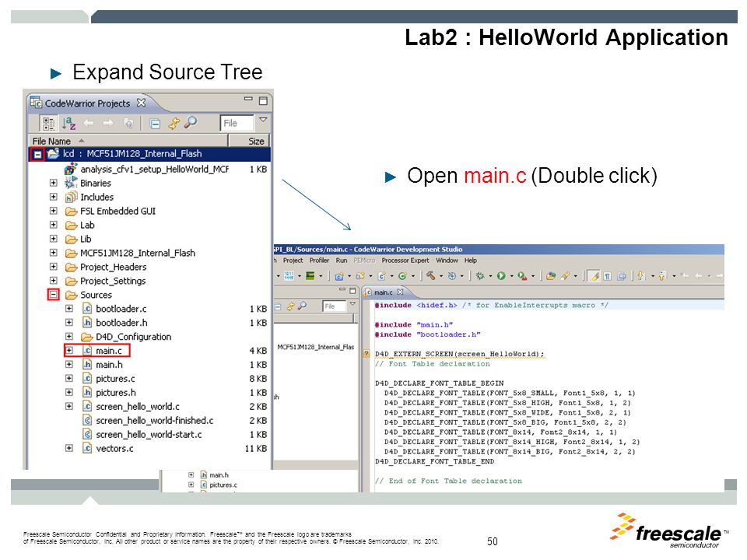Click the alphabetical sort (a-z) toolbar icon

point(68,124)
